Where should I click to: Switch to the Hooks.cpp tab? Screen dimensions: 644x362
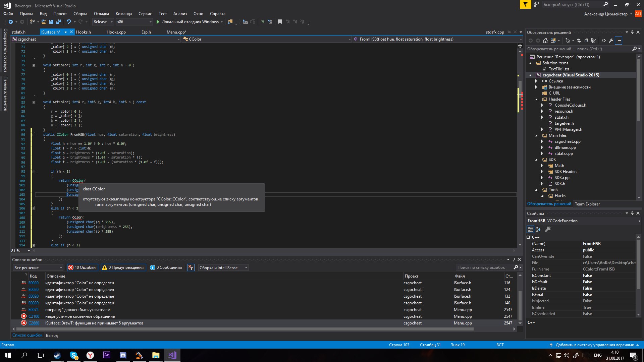[116, 32]
